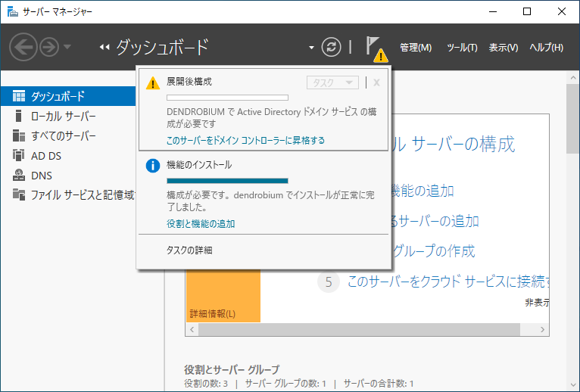The height and width of the screenshot is (392, 580).
Task: Click the 展開後構成 empty progress bar
Action: [x=227, y=98]
